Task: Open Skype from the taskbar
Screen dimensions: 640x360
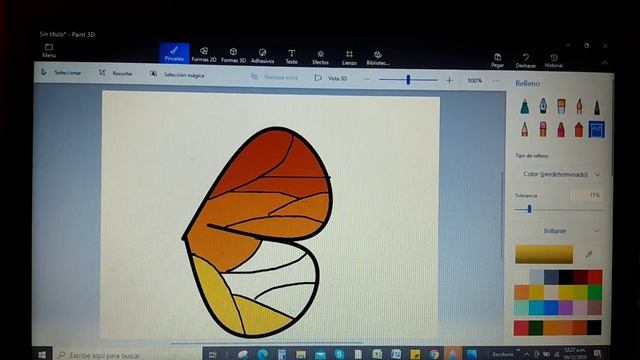Action: point(339,354)
